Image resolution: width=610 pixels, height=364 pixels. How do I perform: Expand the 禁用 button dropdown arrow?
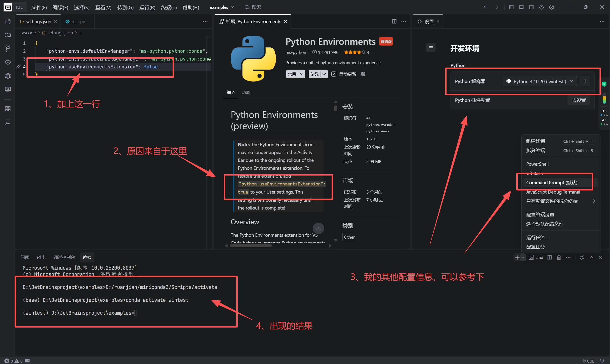(x=302, y=74)
